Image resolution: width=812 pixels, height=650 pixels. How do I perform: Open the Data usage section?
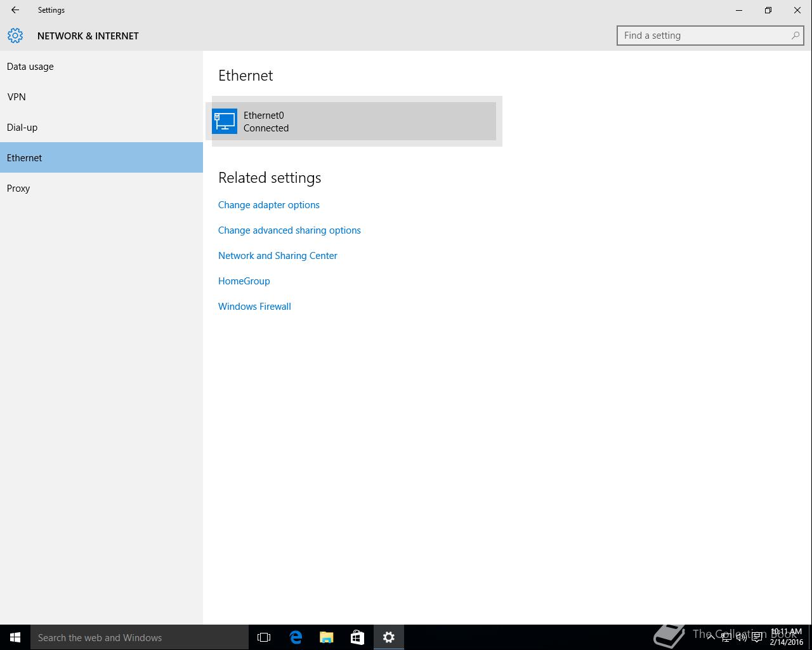tap(30, 67)
